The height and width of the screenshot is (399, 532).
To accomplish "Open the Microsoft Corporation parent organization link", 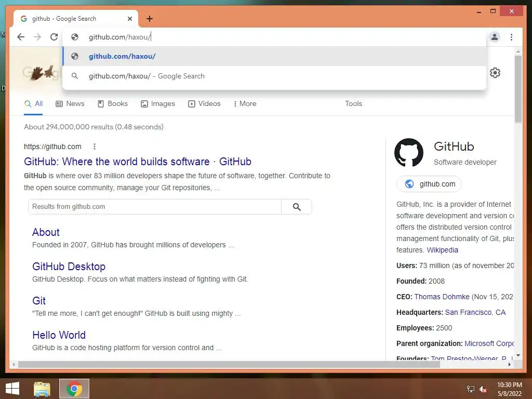I will coord(489,344).
